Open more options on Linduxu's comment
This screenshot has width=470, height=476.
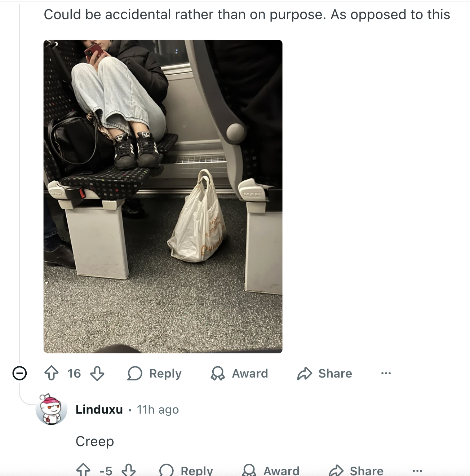(417, 470)
